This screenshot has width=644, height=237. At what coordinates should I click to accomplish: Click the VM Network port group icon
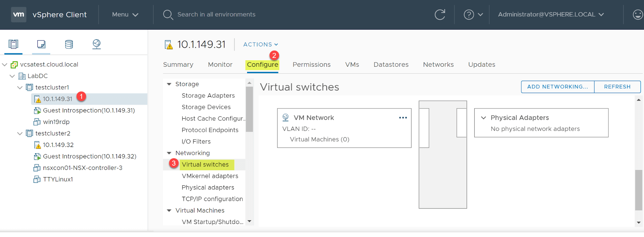pos(285,118)
